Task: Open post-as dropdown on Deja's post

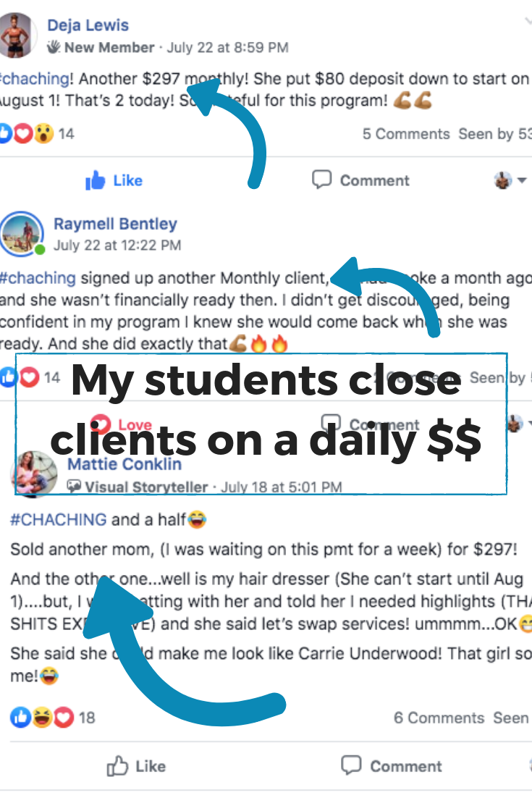Action: 510,180
